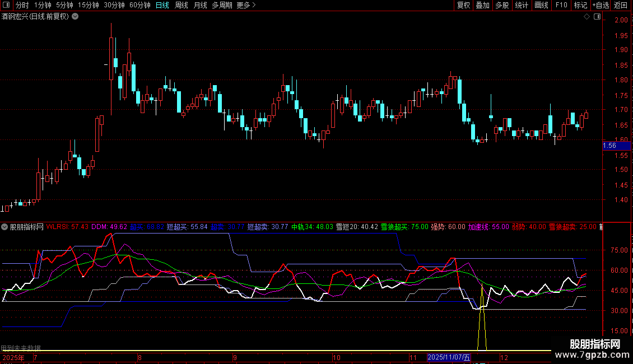Click the 2025/11/07 date marker on timeline
The image size is (633, 364).
(x=448, y=357)
